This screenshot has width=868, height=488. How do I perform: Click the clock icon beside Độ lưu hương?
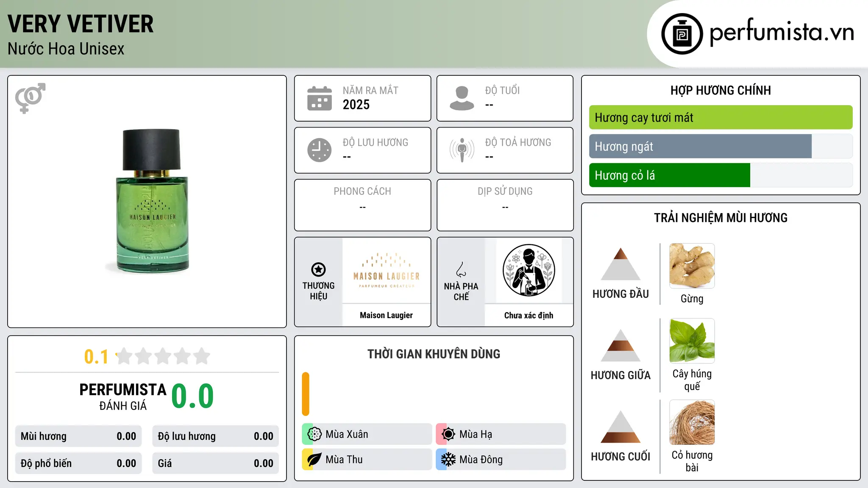(x=320, y=150)
